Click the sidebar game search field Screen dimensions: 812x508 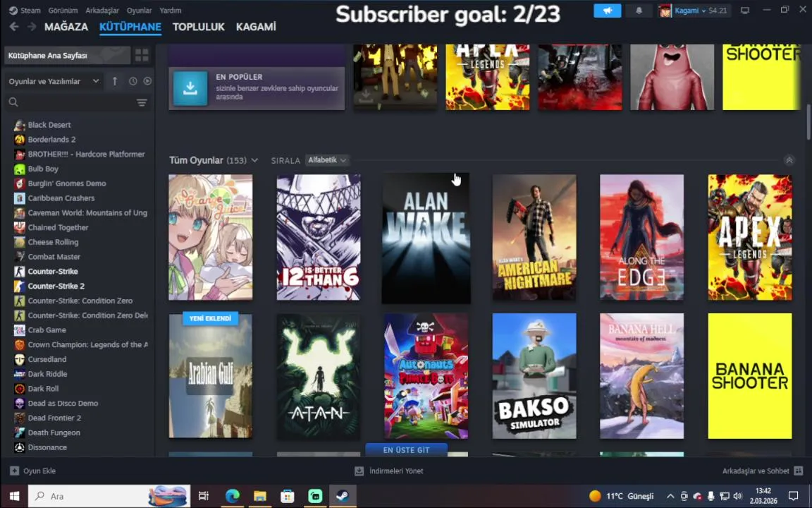click(x=69, y=102)
